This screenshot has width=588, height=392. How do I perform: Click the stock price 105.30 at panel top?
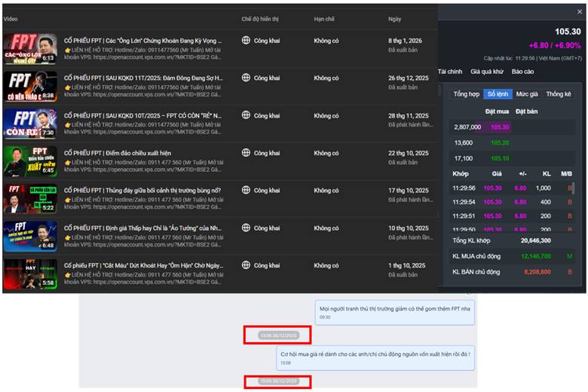(568, 32)
